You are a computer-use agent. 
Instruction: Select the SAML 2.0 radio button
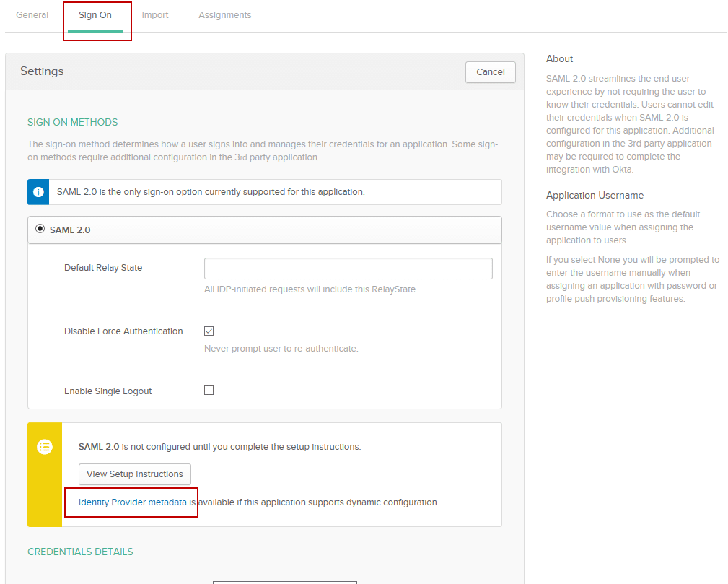(40, 229)
